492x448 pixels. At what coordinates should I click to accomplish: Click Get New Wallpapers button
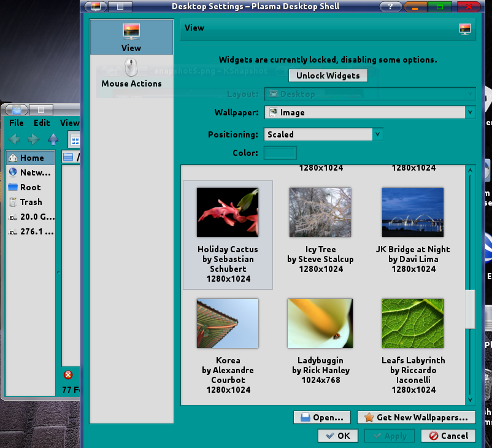tap(417, 417)
